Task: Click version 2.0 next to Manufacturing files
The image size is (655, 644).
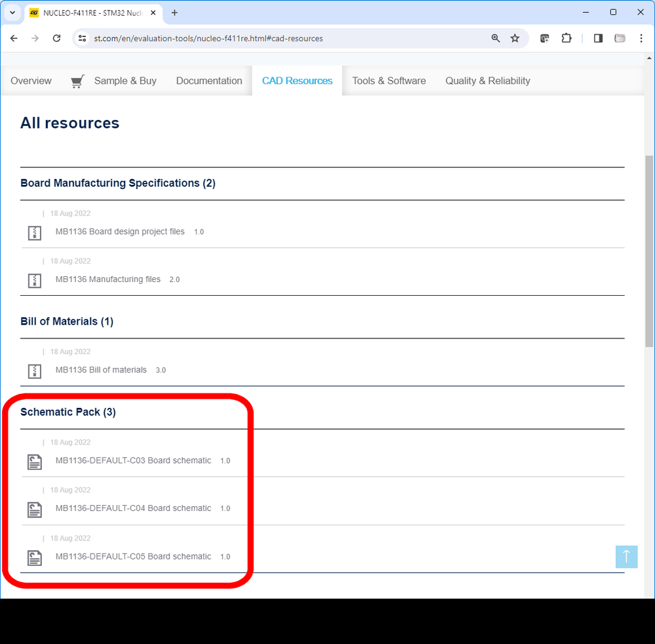Action: [x=174, y=279]
